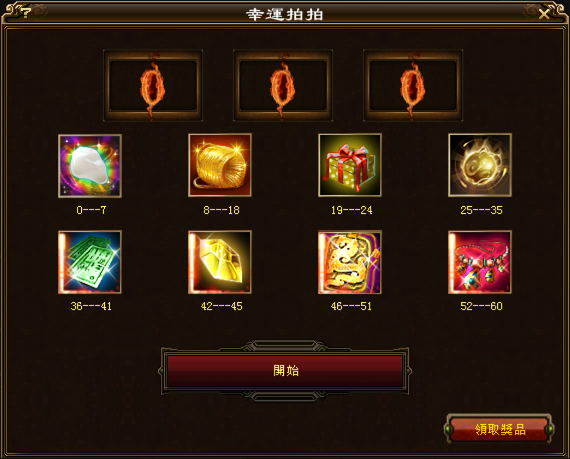The width and height of the screenshot is (570, 459).
Task: Click the right flaming slot reel
Action: [413, 86]
